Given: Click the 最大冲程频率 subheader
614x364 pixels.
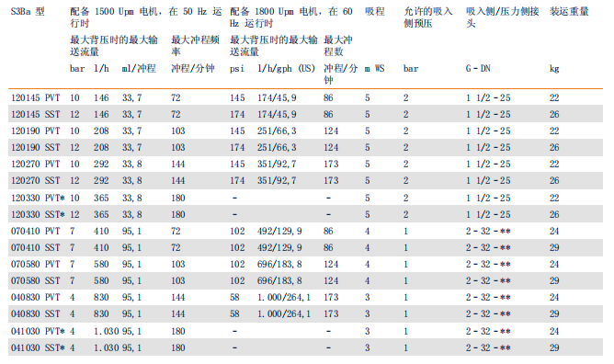Looking at the screenshot, I should [196, 46].
